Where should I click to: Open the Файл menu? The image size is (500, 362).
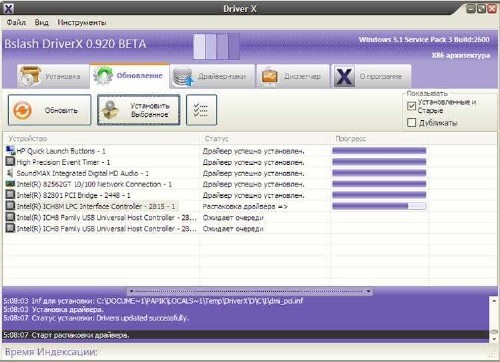16,22
